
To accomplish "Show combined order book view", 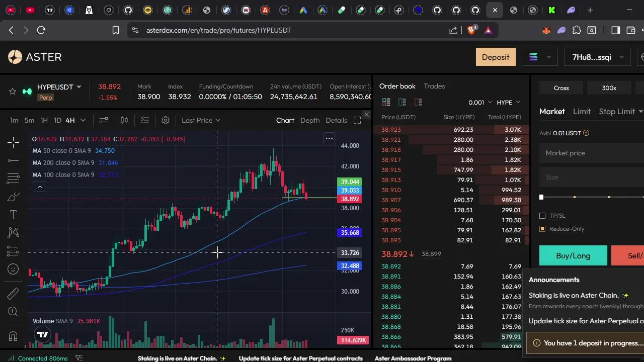I will [386, 102].
